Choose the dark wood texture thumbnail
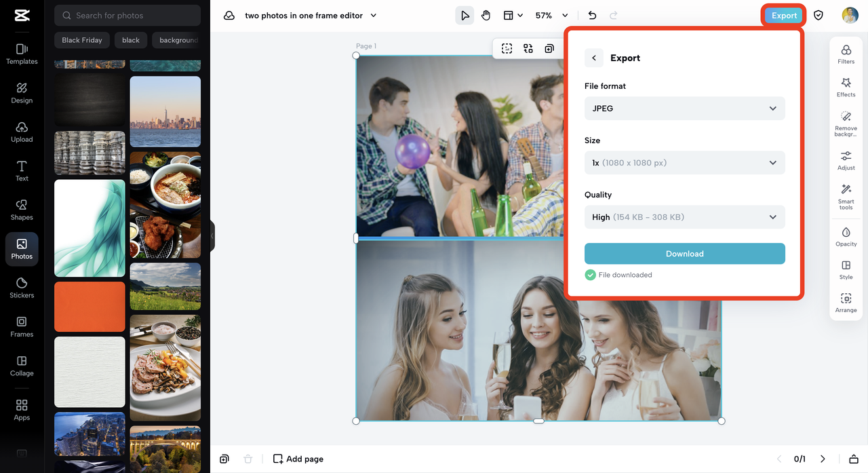This screenshot has height=473, width=868. click(90, 100)
